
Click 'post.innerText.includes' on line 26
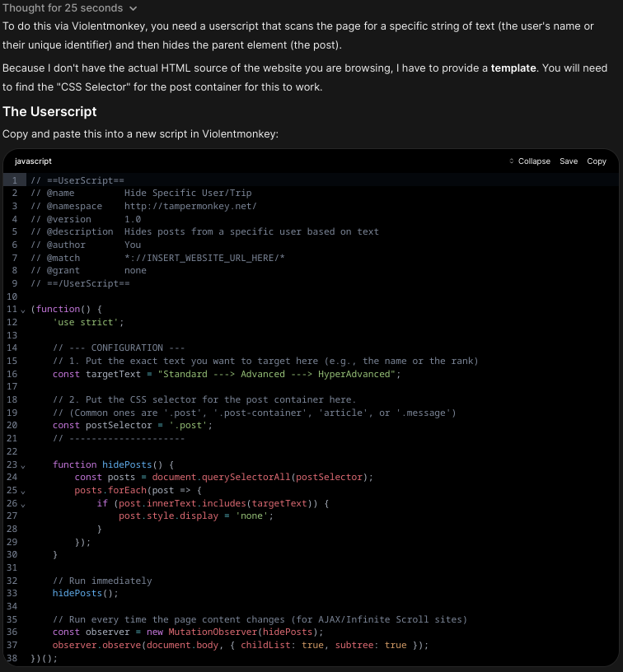coord(182,503)
